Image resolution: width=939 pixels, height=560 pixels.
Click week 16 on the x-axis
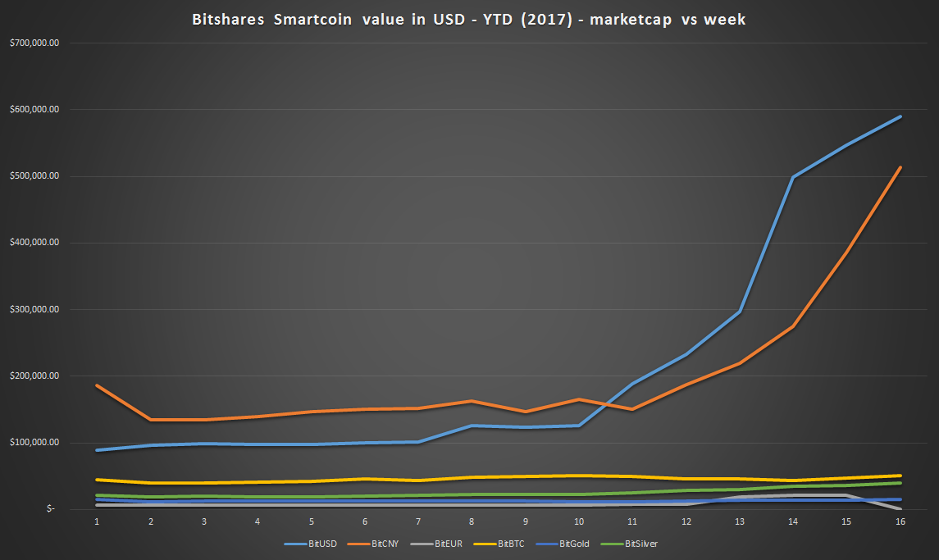pos(900,522)
